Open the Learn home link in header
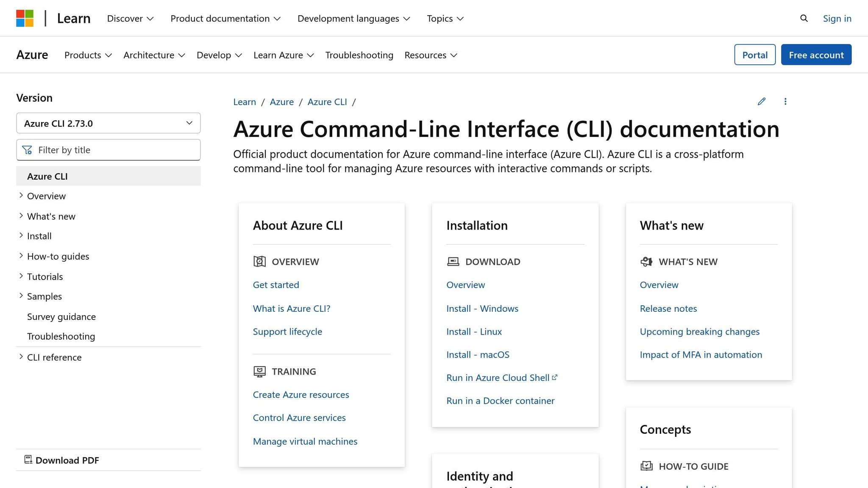 click(74, 18)
